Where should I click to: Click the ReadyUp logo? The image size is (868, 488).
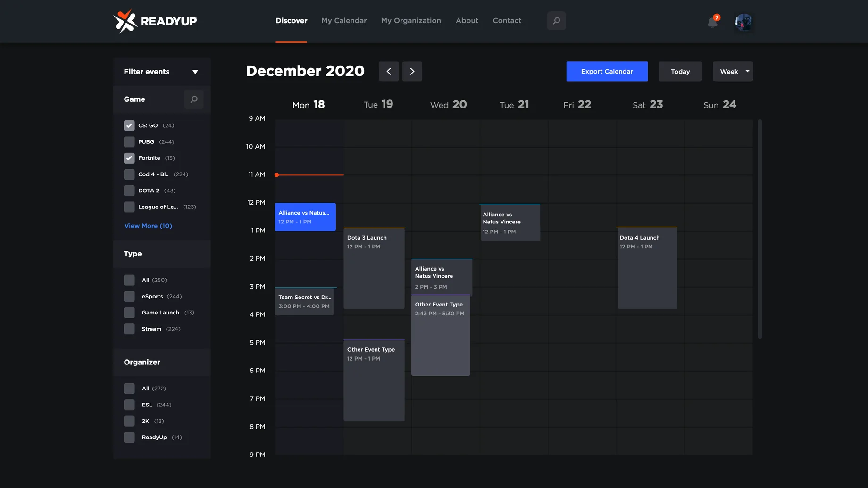pos(155,21)
